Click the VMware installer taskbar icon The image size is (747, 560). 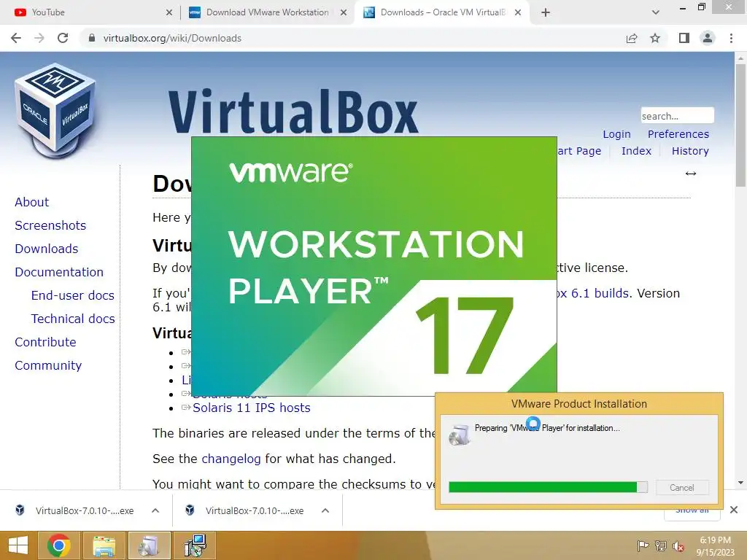coord(149,545)
